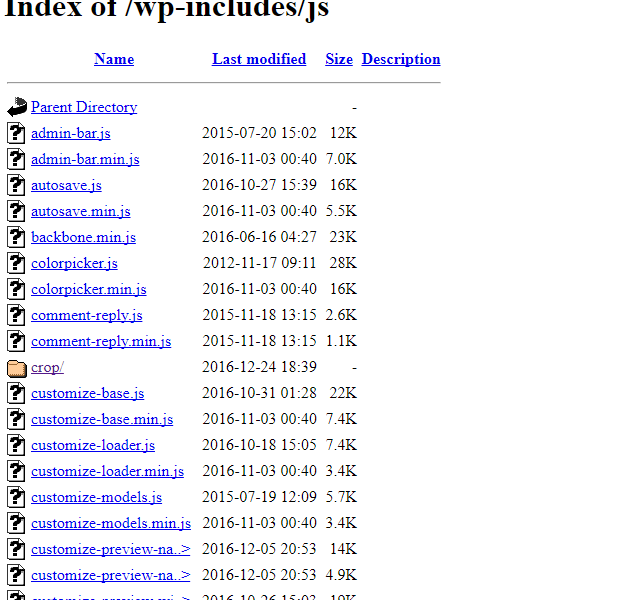Click the file icon on the 4.9K customize-preview-na row
Viewport: 629px width, 600px height.
[16, 575]
